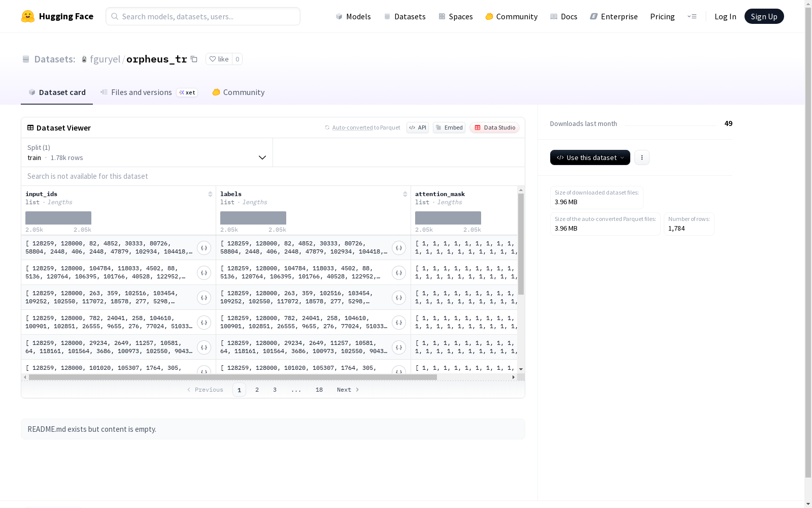Click the Hugging Face logo icon

[x=28, y=16]
